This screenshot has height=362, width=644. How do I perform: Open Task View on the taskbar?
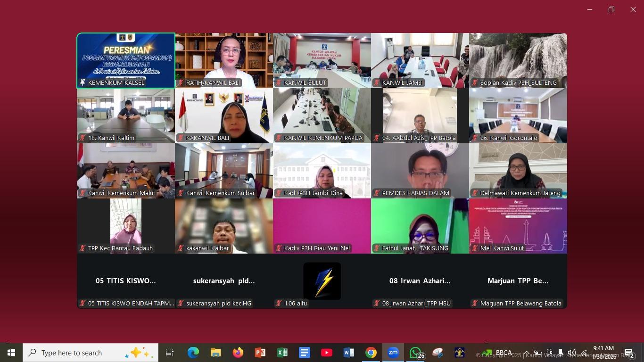click(x=170, y=353)
